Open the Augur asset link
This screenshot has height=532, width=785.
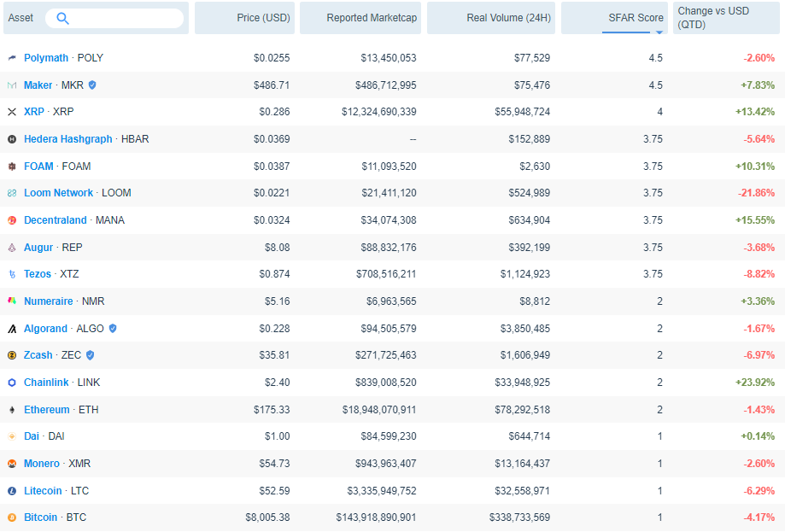click(x=38, y=248)
